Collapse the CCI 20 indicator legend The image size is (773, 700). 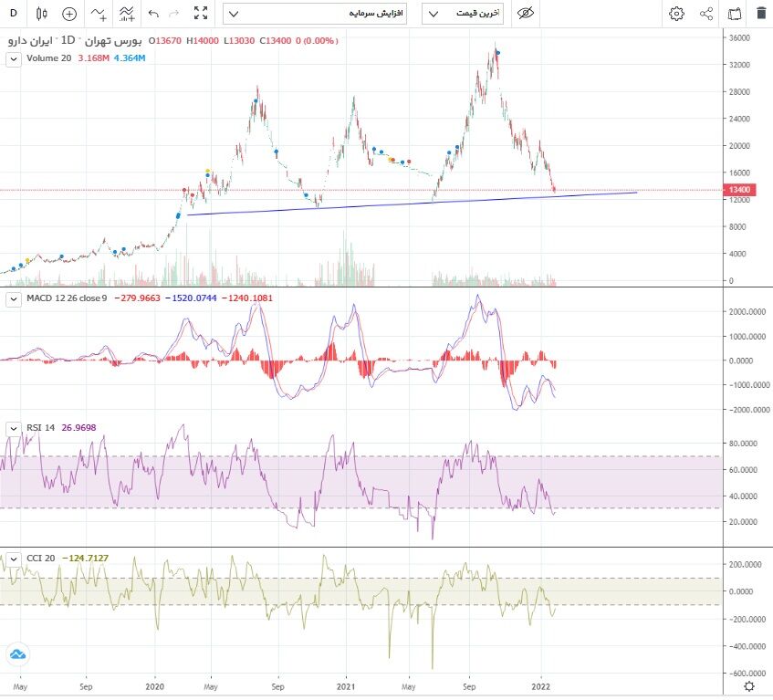point(13,558)
